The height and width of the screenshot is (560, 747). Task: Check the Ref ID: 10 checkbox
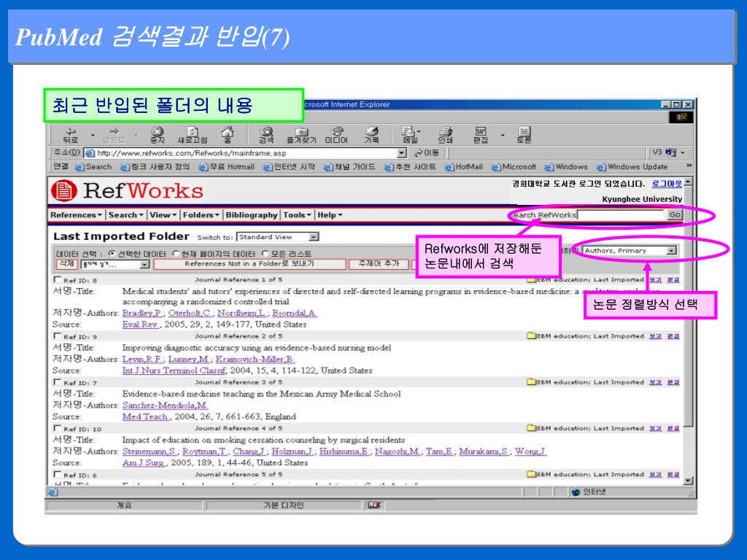[x=58, y=428]
